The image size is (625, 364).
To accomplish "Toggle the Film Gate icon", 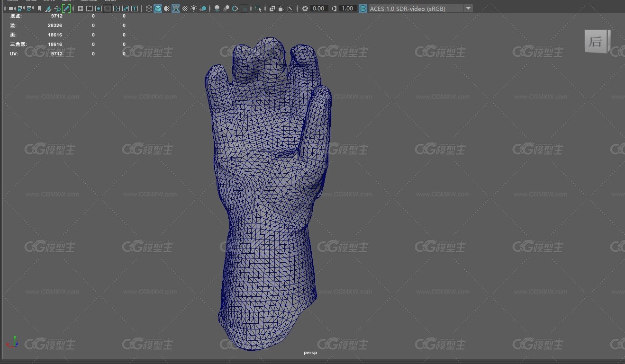I will pyautogui.click(x=90, y=9).
